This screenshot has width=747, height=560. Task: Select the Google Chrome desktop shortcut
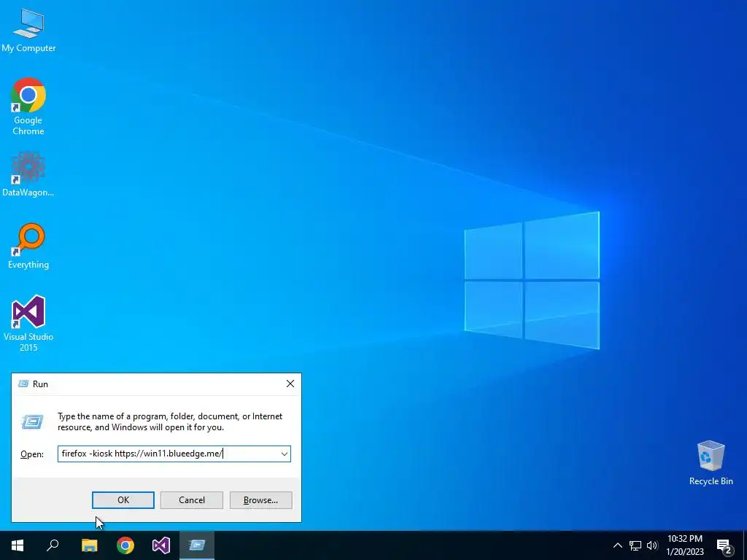tap(28, 106)
